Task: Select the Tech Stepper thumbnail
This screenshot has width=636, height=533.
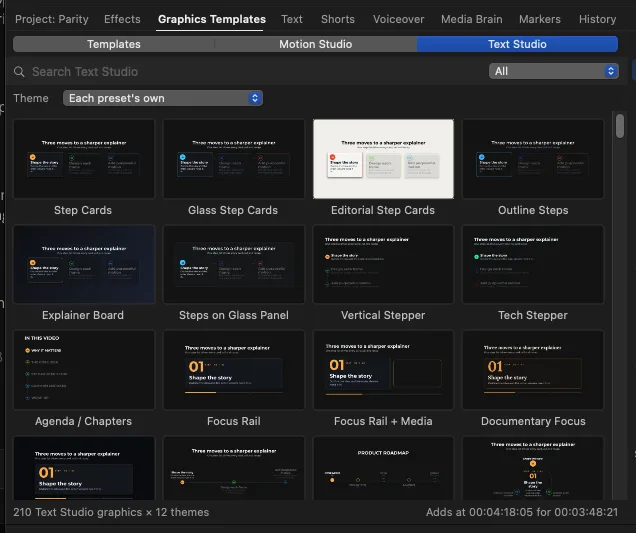Action: (533, 264)
